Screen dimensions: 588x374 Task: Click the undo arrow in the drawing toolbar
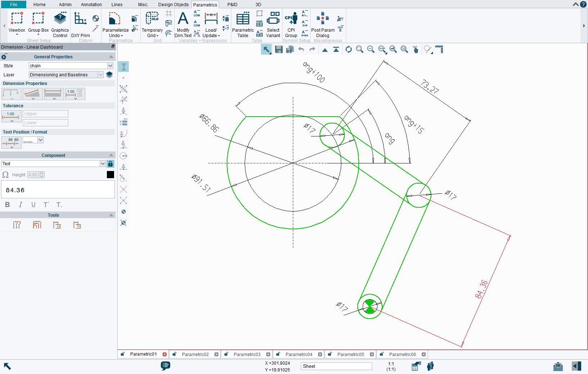[x=301, y=49]
